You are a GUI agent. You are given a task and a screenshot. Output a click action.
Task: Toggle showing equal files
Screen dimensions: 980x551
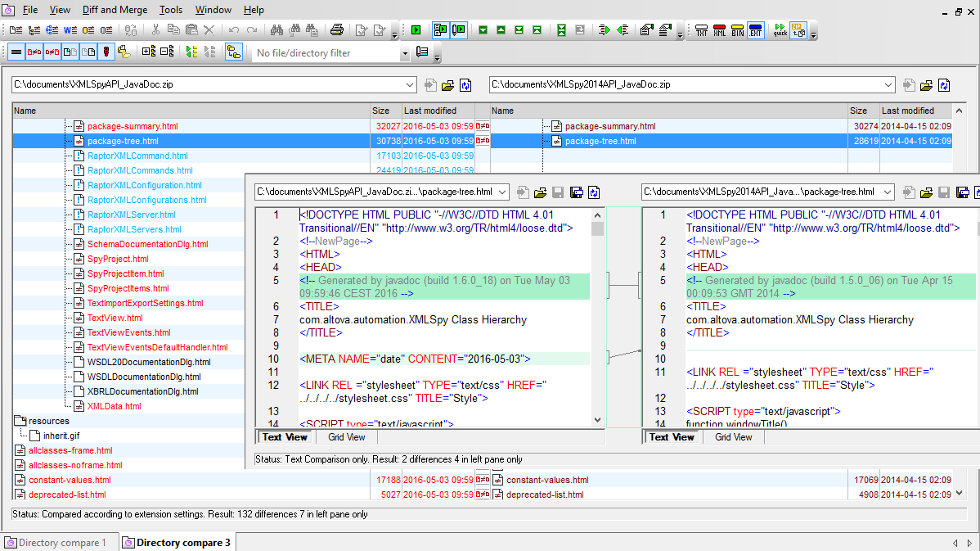(x=16, y=52)
